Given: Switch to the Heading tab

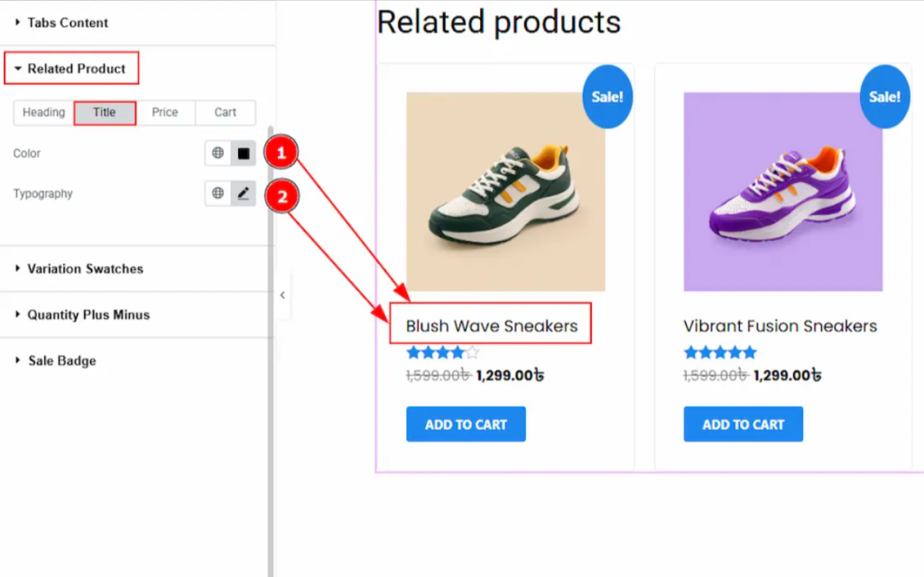Looking at the screenshot, I should coord(44,113).
